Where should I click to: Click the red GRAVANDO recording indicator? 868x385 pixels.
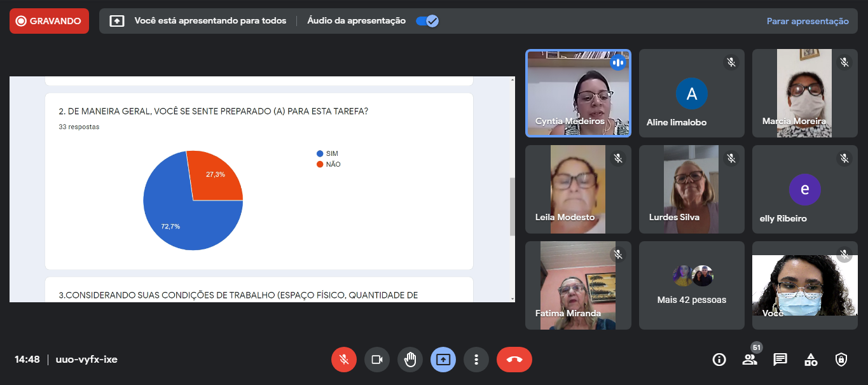(x=49, y=21)
